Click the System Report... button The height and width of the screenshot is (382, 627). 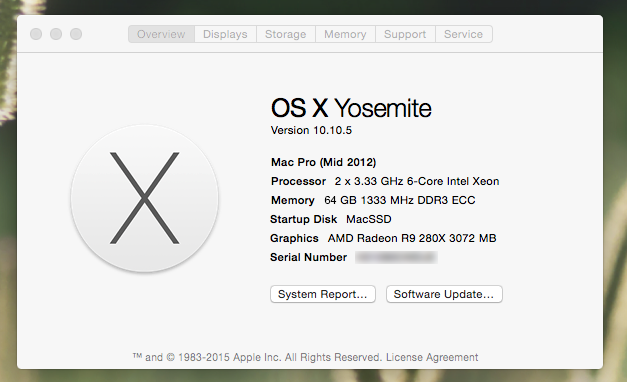323,294
